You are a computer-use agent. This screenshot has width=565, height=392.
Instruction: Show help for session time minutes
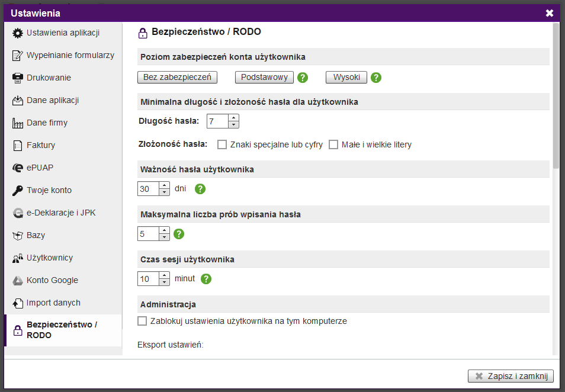[206, 279]
